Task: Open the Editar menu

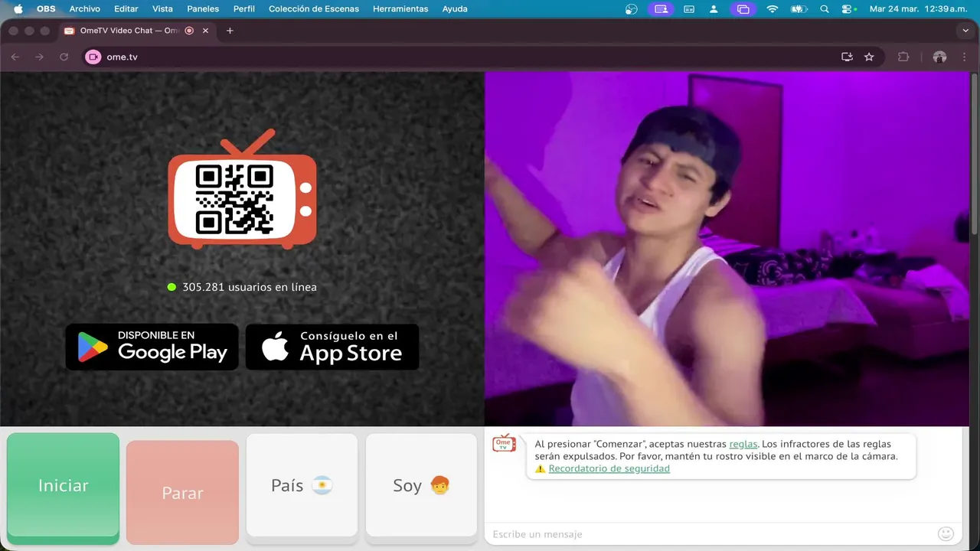Action: pyautogui.click(x=126, y=9)
